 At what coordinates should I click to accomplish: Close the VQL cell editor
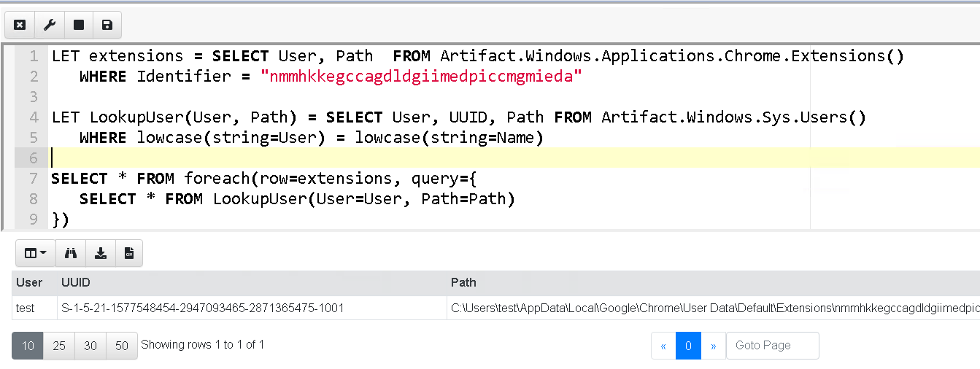pyautogui.click(x=20, y=25)
